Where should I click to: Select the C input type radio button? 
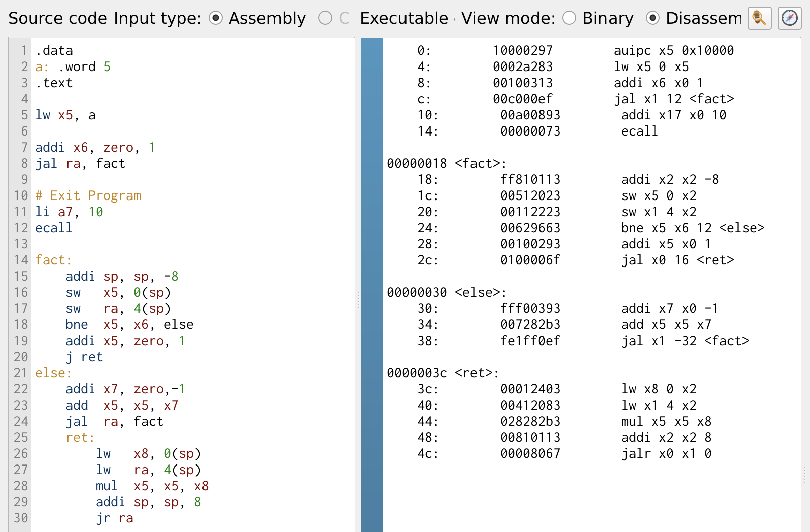325,18
